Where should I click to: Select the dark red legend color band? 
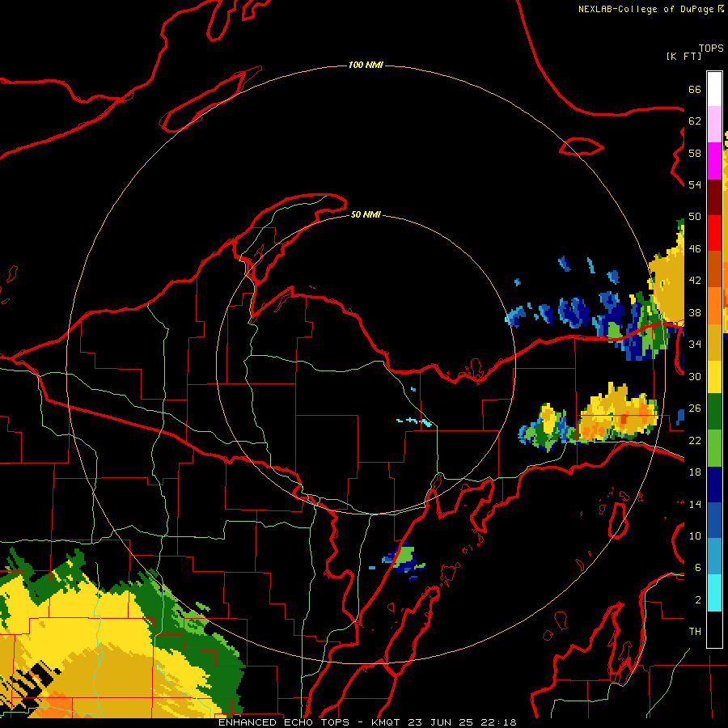click(714, 197)
